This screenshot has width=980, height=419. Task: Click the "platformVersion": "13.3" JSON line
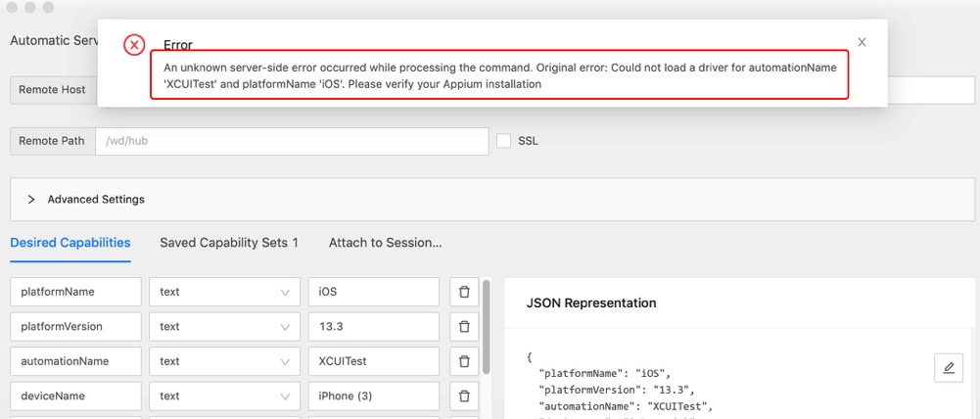pyautogui.click(x=617, y=391)
